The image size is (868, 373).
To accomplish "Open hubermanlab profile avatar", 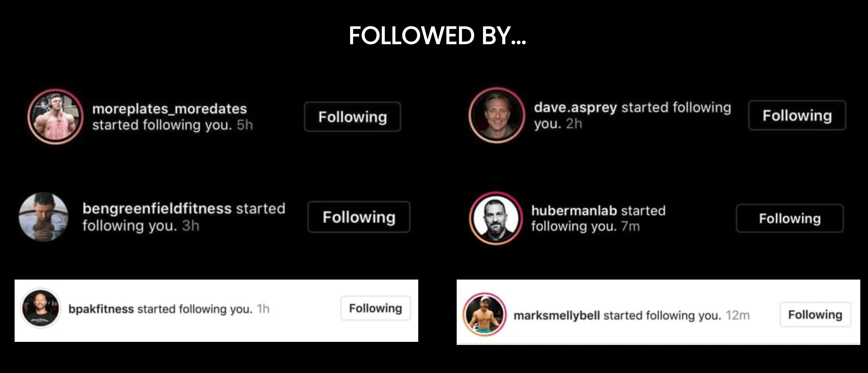I will pos(496,218).
